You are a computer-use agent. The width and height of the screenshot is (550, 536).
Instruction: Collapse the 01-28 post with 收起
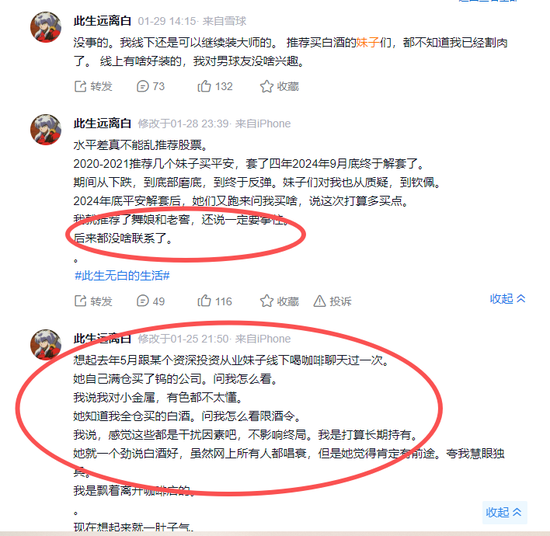point(508,299)
